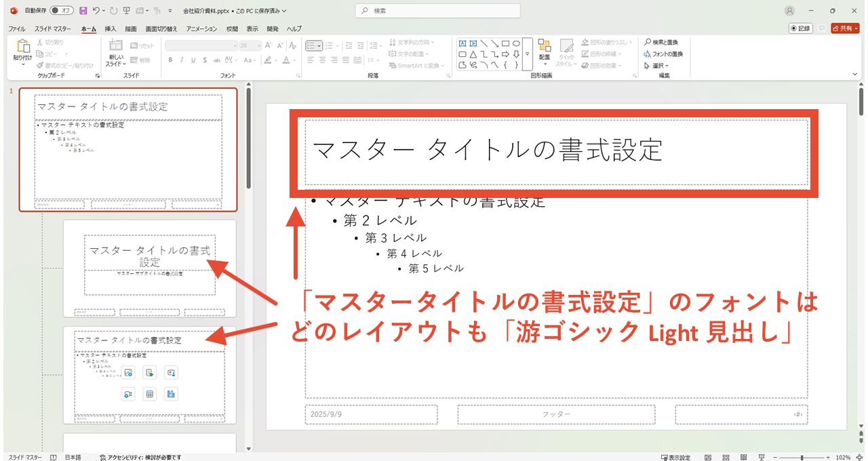Select the down arrow shape

tap(517, 54)
